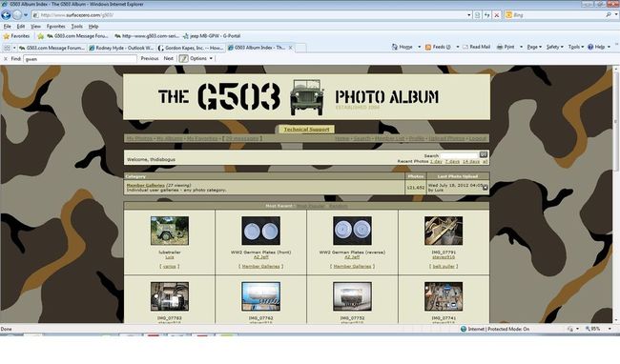The image size is (620, 364).
Task: Switch to the G503.com Message Forum tab
Action: point(52,48)
